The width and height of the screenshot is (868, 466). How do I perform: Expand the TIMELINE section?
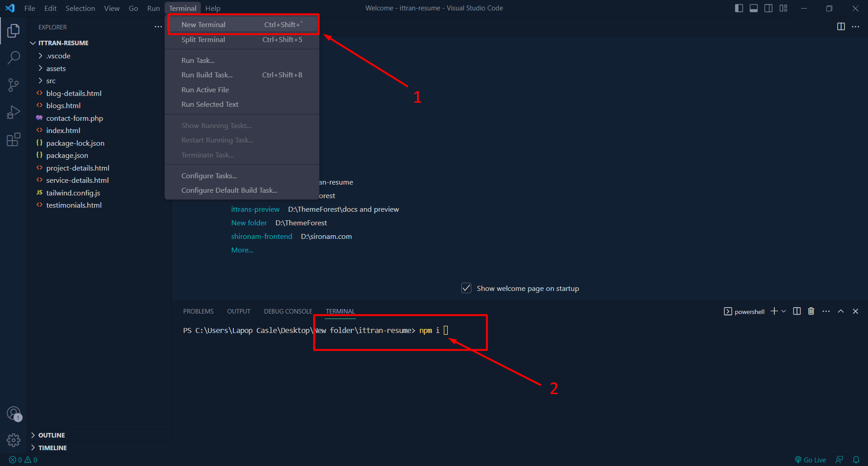[52, 448]
